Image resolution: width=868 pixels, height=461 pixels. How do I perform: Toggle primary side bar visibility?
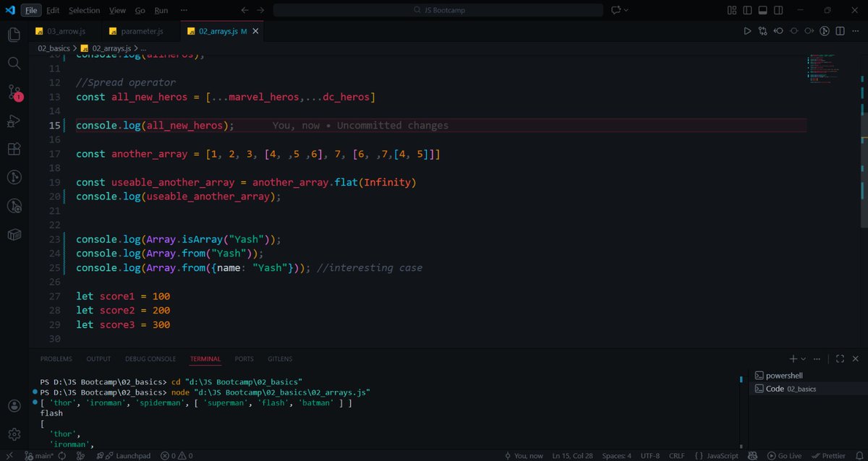(747, 10)
